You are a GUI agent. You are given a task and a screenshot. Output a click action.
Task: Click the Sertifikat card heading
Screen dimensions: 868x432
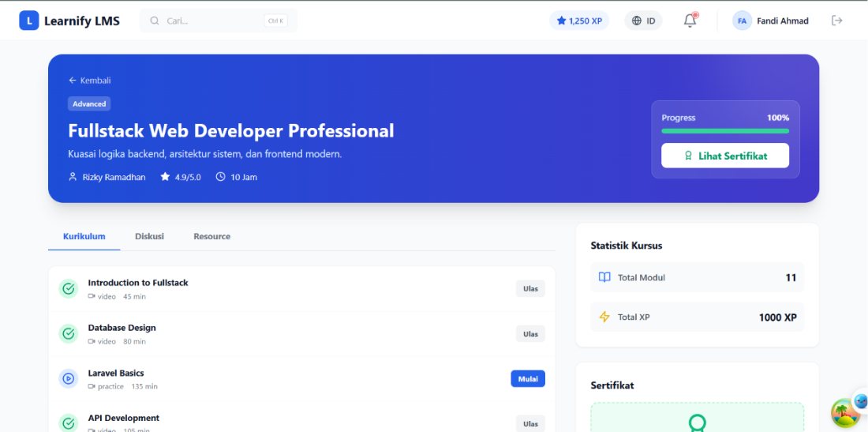612,385
